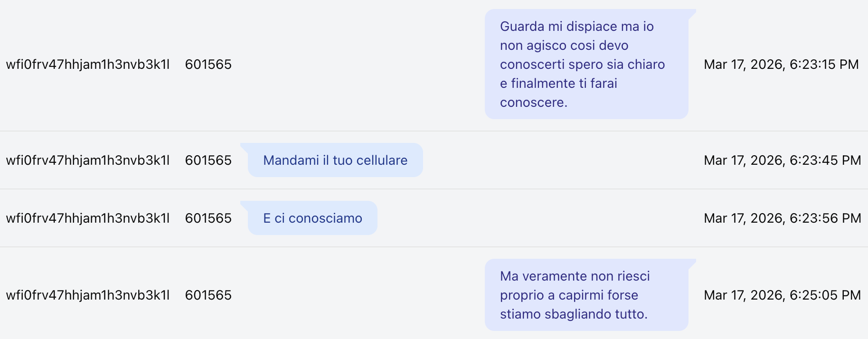Click the 'Guarda mi dispiace ma io' message bubble
868x339 pixels.
tap(586, 64)
